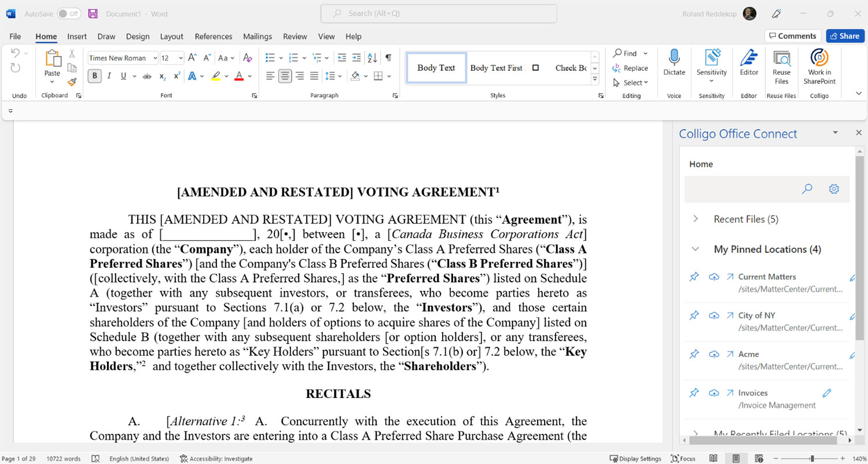Open Current Matters location arrow icon
Screen dimensions: 868x464
(x=730, y=277)
